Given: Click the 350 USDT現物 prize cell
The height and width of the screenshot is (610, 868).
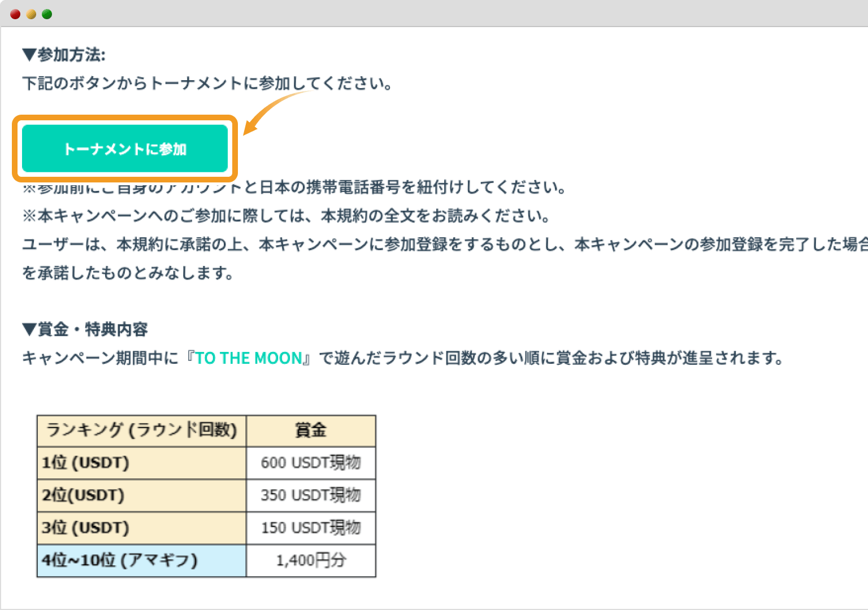Looking at the screenshot, I should coord(311,495).
